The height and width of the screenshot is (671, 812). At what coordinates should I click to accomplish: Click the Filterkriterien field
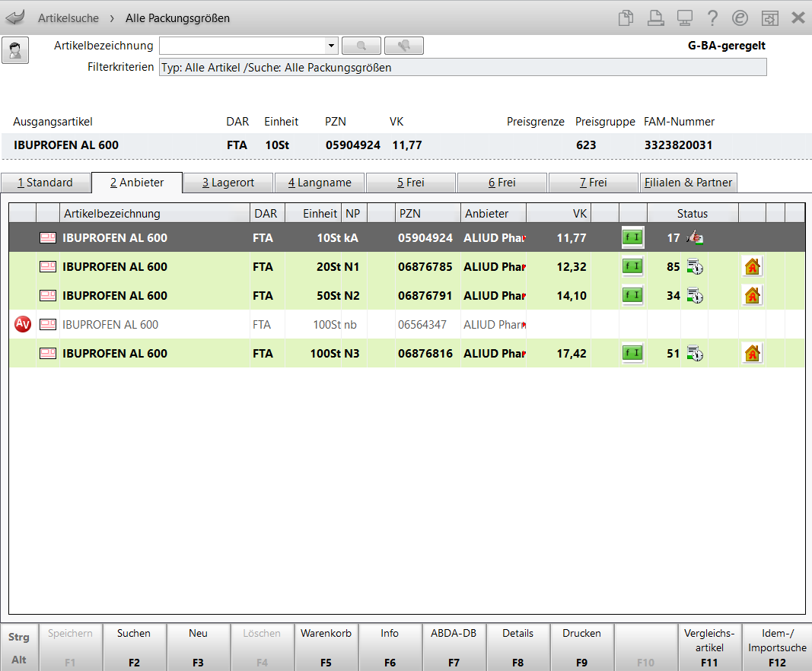pos(463,67)
